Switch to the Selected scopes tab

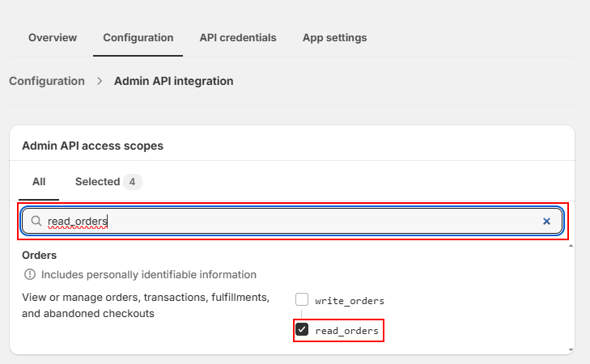pyautogui.click(x=97, y=182)
